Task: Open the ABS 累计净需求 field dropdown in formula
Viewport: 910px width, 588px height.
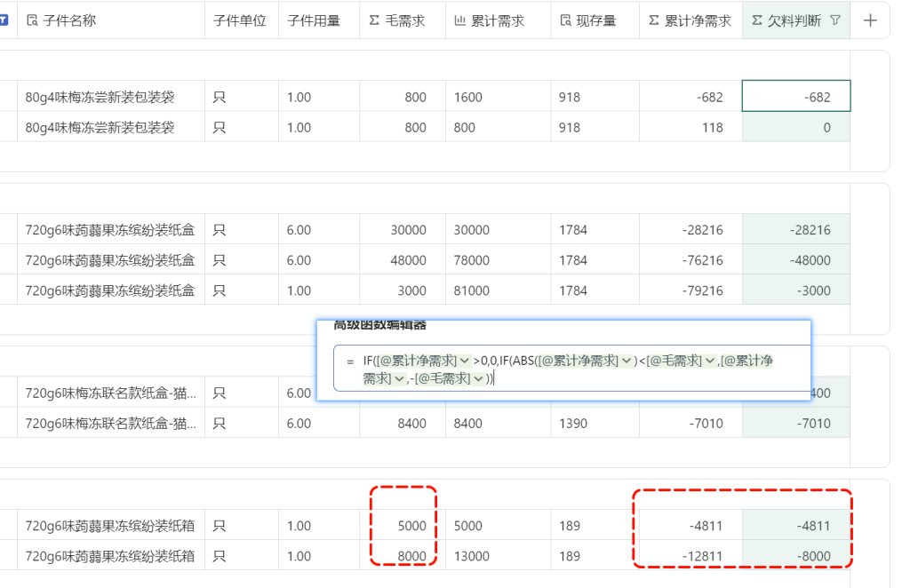Action: coord(627,361)
